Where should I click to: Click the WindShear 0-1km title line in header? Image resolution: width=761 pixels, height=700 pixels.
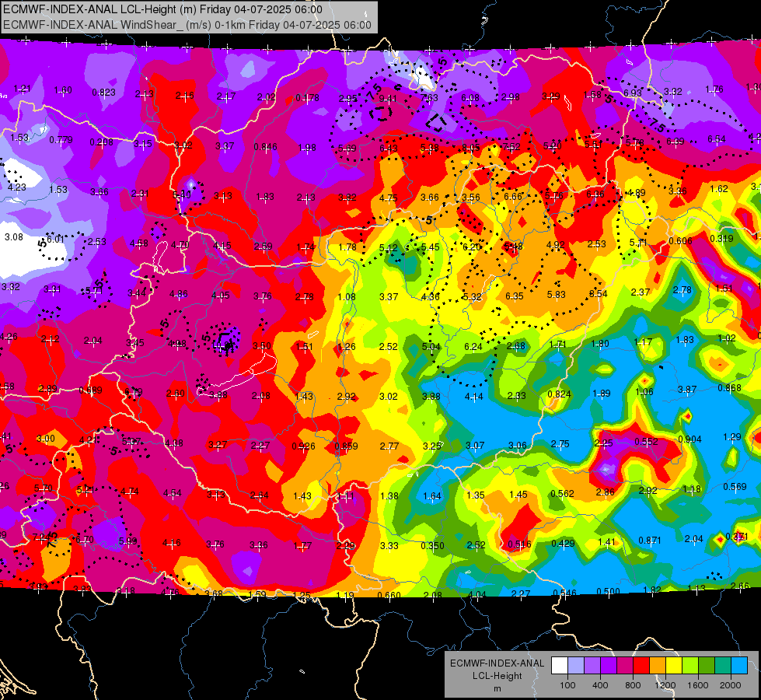[187, 25]
